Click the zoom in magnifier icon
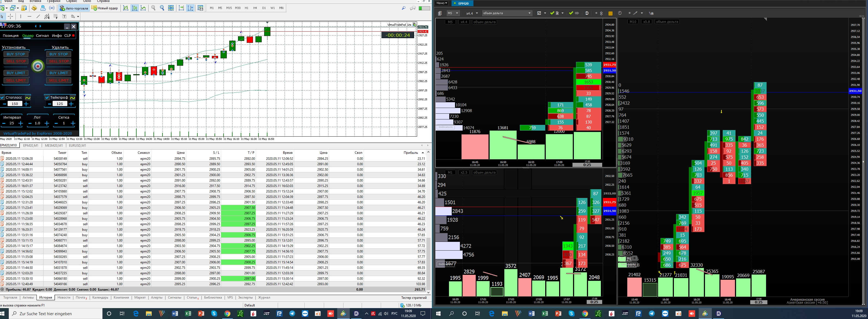 [x=153, y=8]
